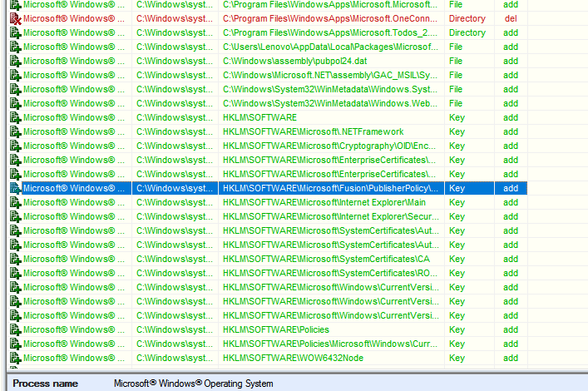
Task: Select 'HKLM\SOFTWARE\Microsoft\SystemCertificates\RO...' cell
Action: tap(330, 273)
